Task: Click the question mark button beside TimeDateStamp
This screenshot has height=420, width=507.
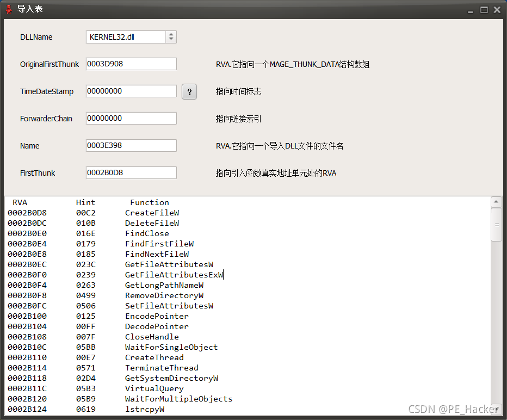Action: click(189, 92)
